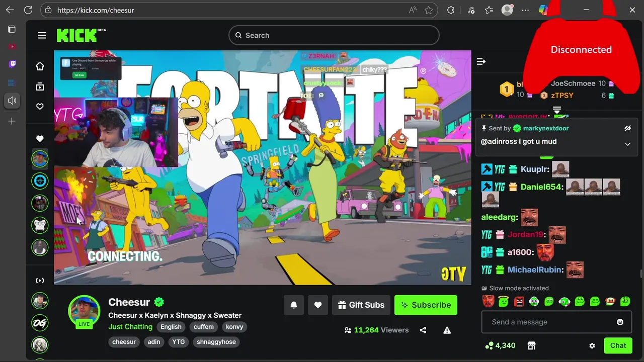
Task: Select the YTG tag
Action: point(179,342)
